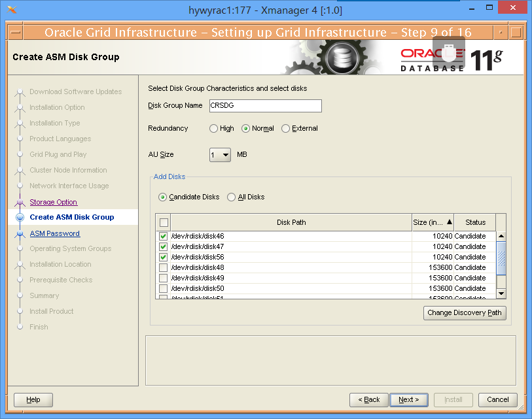Open the AU Size dropdown
Image resolution: width=532 pixels, height=419 pixels.
(x=220, y=155)
